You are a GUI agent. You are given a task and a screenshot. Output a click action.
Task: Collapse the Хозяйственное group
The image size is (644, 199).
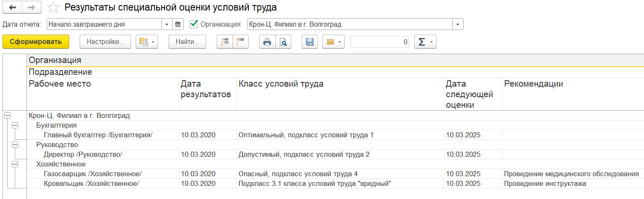click(15, 164)
